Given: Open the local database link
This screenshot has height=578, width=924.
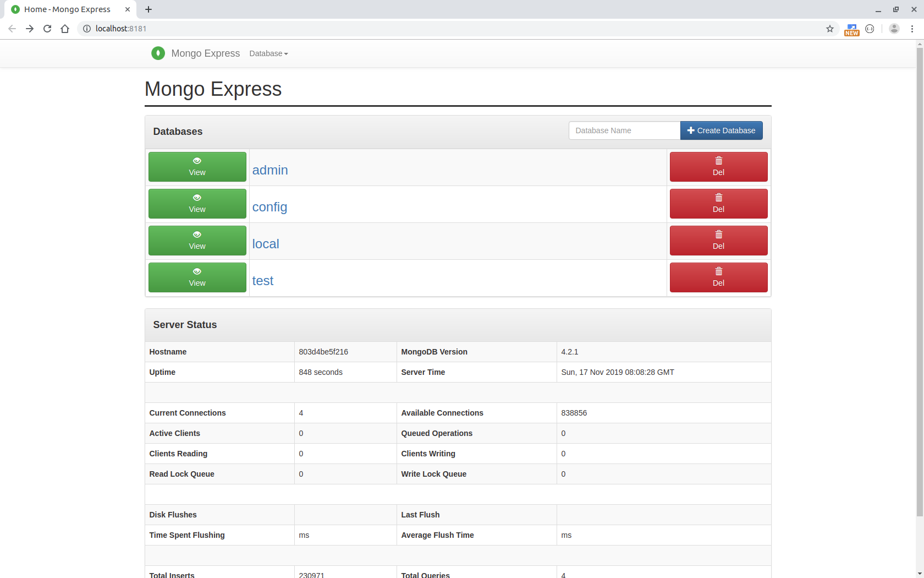Looking at the screenshot, I should click(x=266, y=244).
